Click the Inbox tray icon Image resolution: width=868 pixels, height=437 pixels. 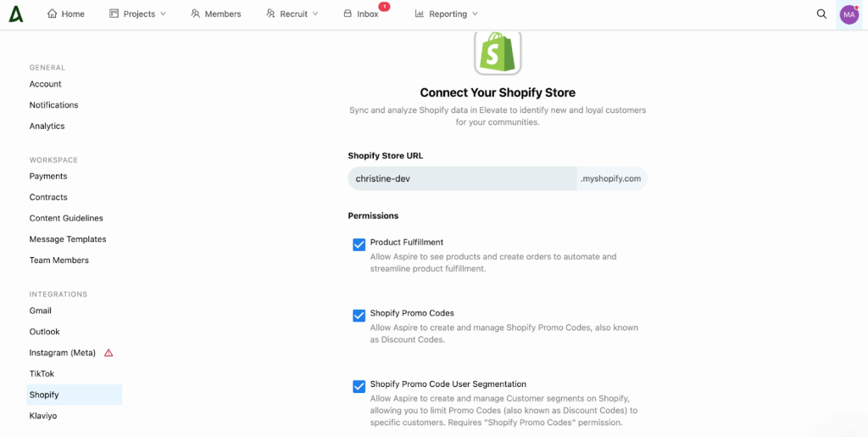tap(348, 14)
